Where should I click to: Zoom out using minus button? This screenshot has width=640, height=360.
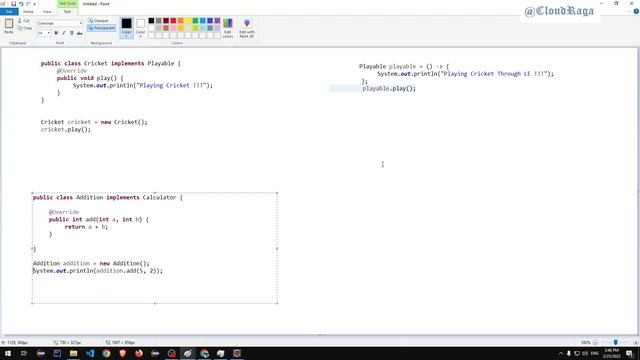tap(595, 342)
